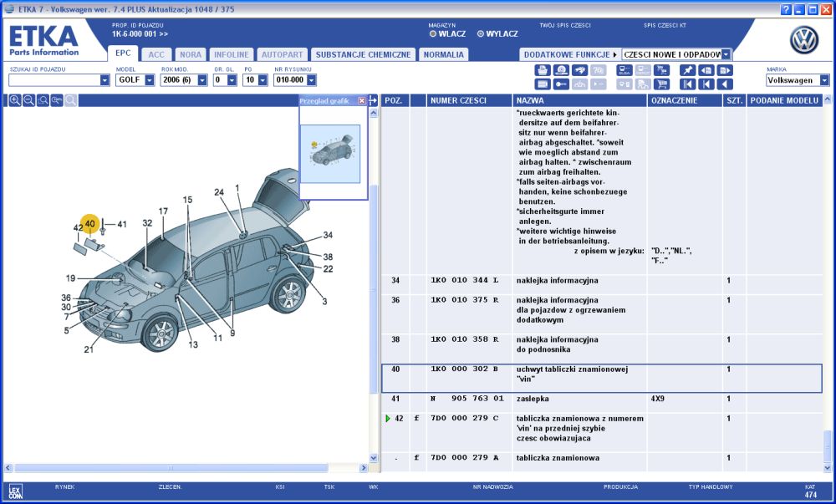Expand the PG dropdown showing 10

click(263, 80)
